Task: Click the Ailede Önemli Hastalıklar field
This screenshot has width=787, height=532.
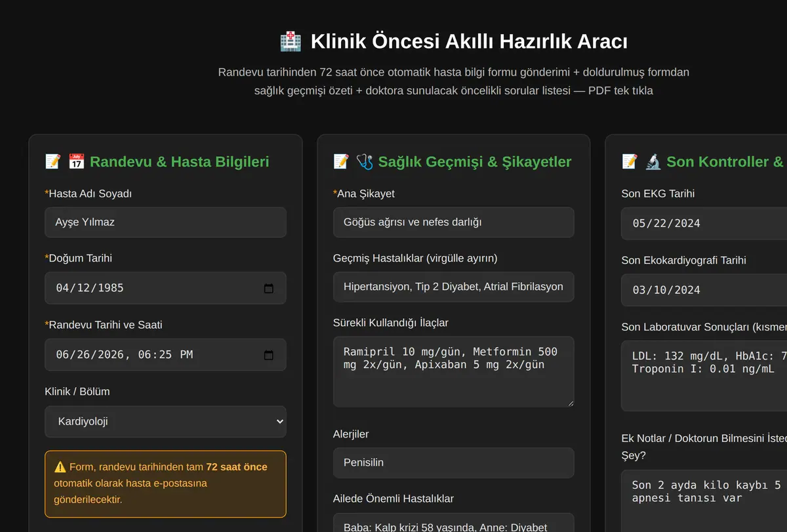Action: [x=454, y=522]
